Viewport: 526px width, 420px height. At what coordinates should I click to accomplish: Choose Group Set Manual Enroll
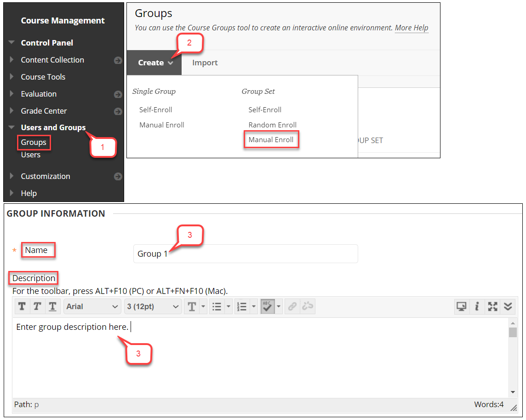pos(271,140)
